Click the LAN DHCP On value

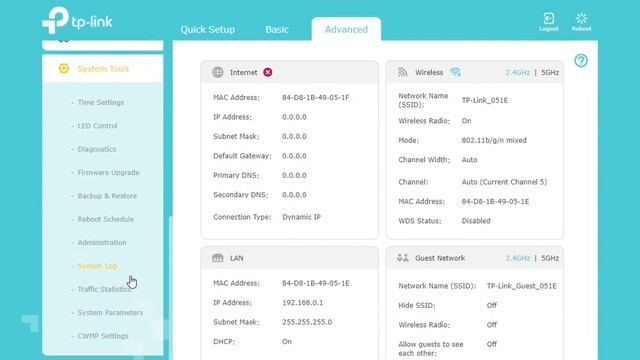point(287,342)
